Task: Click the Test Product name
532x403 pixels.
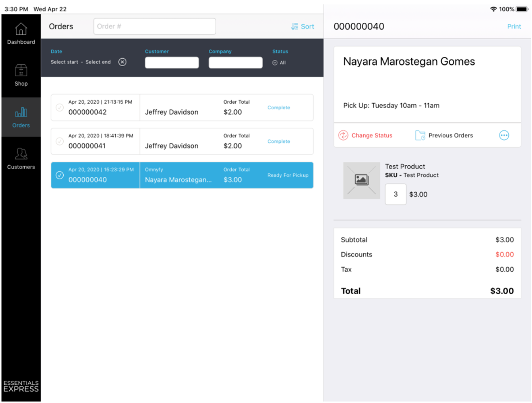Action: point(405,167)
